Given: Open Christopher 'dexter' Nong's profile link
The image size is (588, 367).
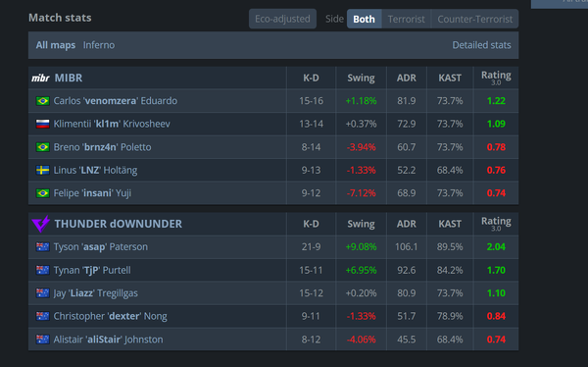Looking at the screenshot, I should coord(110,316).
